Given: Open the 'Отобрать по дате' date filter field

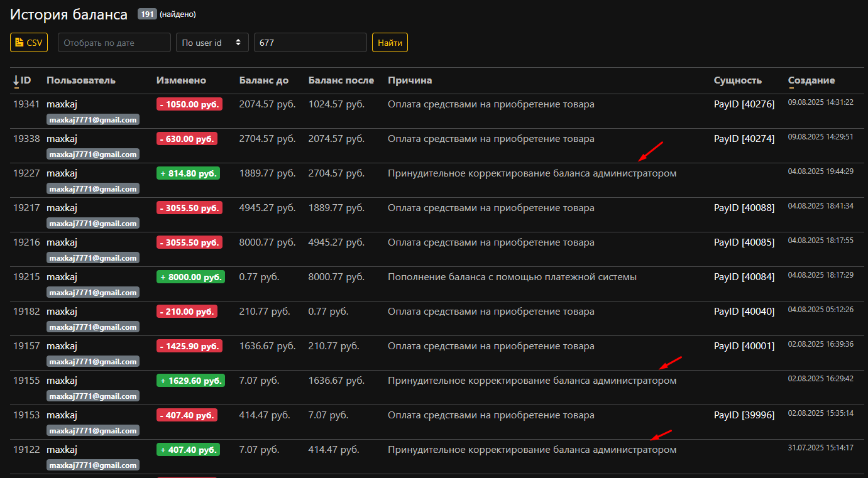Looking at the screenshot, I should (114, 43).
